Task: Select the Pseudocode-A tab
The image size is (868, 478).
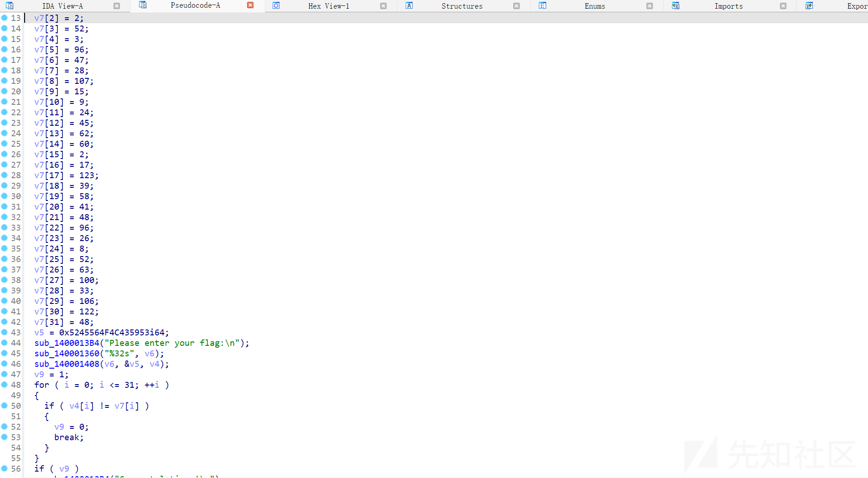Action: click(x=195, y=5)
